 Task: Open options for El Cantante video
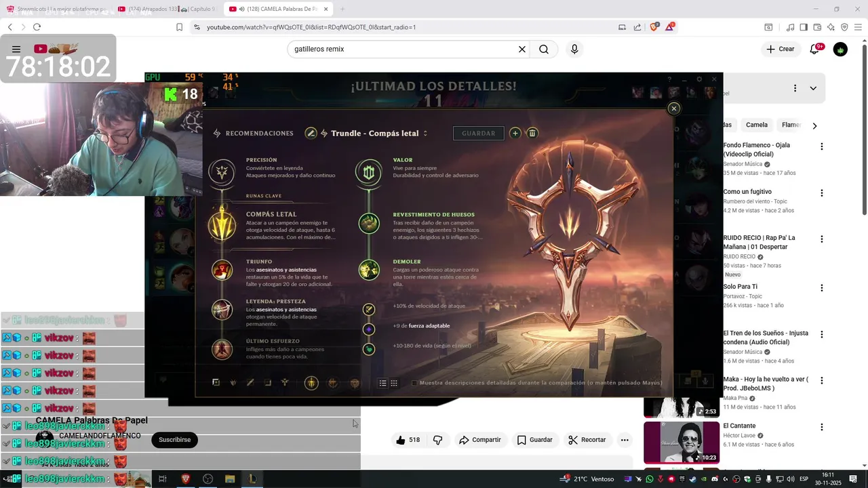tap(822, 427)
